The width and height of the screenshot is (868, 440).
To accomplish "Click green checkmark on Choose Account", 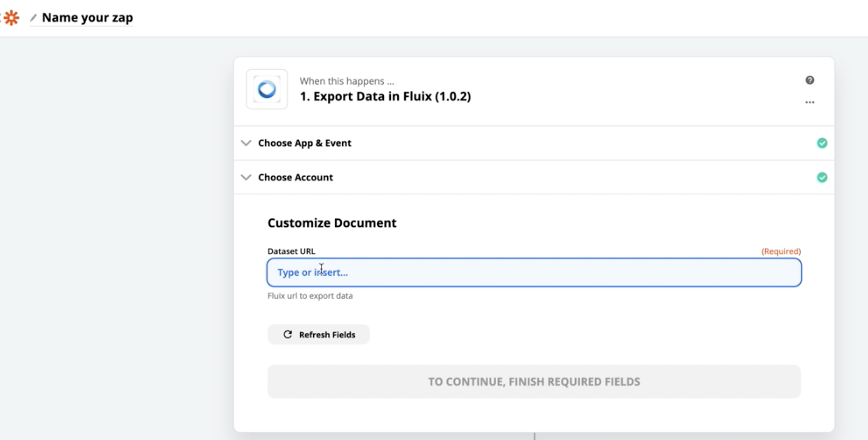I will coord(822,178).
